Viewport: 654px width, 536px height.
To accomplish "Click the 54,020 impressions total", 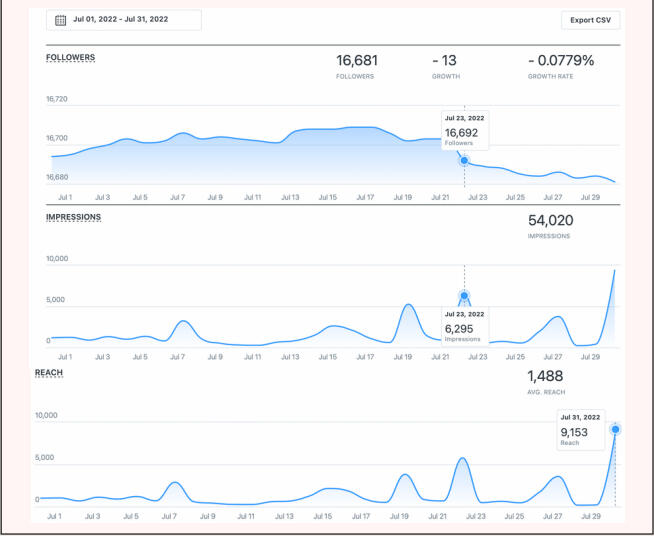I will click(x=550, y=220).
